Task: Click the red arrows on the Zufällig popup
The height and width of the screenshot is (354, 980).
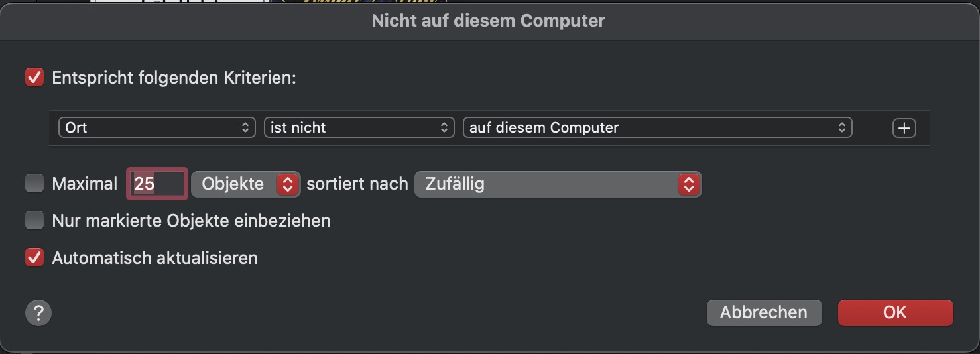Action: [x=689, y=184]
